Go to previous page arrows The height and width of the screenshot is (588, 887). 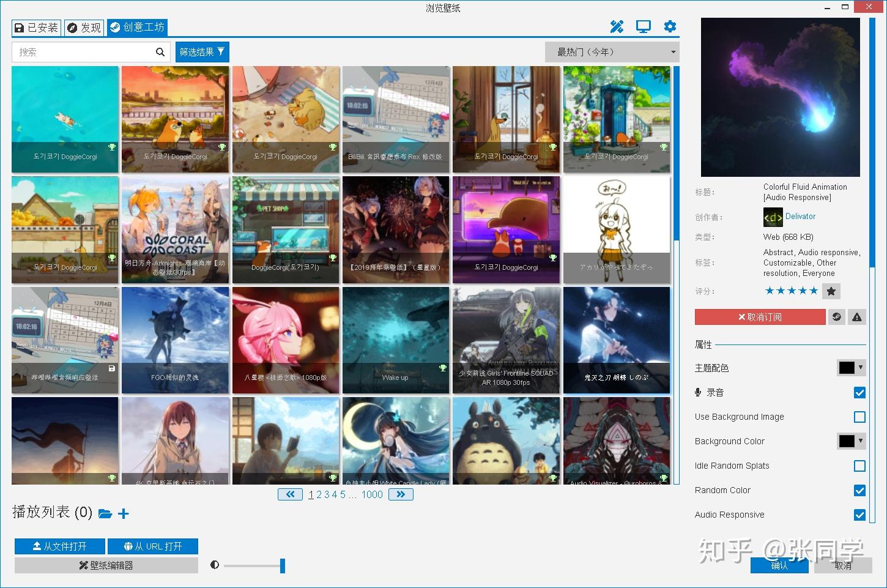[290, 494]
